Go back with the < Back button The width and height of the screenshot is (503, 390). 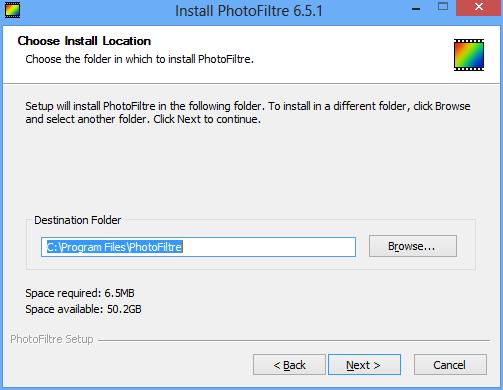[x=289, y=365]
